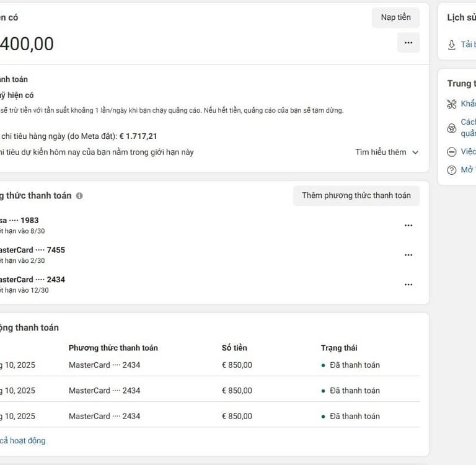
Task: Click the minus-circle help icon
Action: click(452, 152)
